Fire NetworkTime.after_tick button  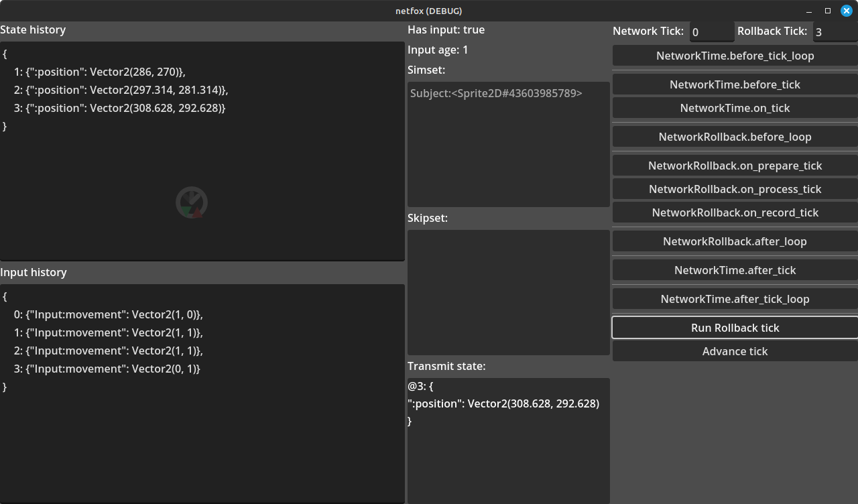coord(735,270)
